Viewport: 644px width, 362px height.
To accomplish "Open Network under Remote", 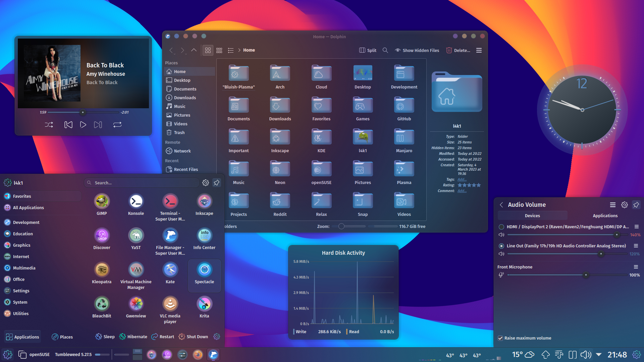I will [190, 151].
